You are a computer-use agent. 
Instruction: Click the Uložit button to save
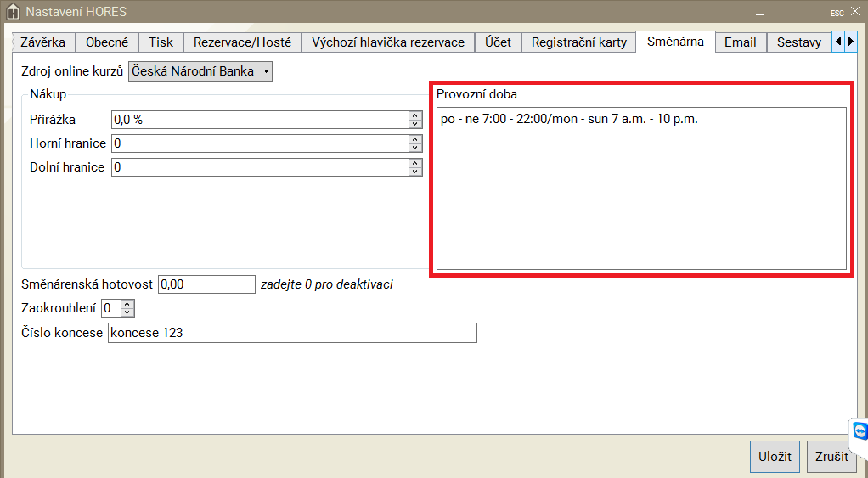pos(775,457)
